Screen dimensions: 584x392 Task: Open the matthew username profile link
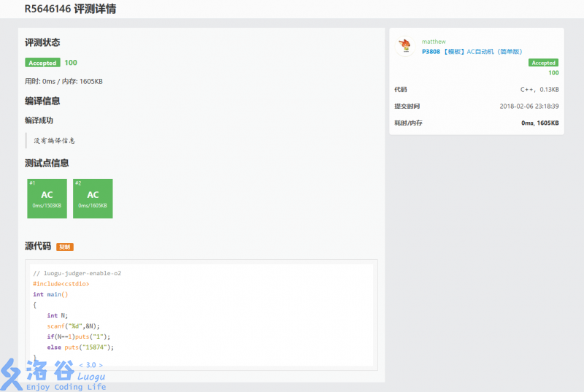(434, 42)
